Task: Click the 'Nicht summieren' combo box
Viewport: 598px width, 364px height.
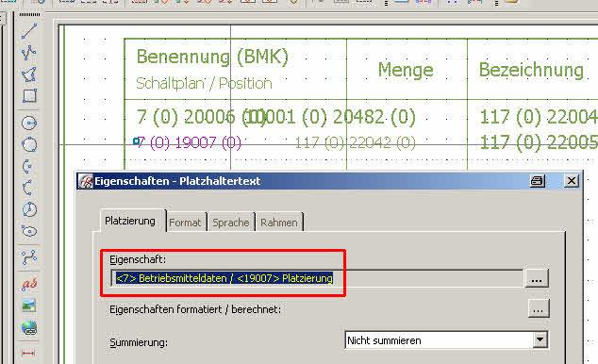Action: 446,340
